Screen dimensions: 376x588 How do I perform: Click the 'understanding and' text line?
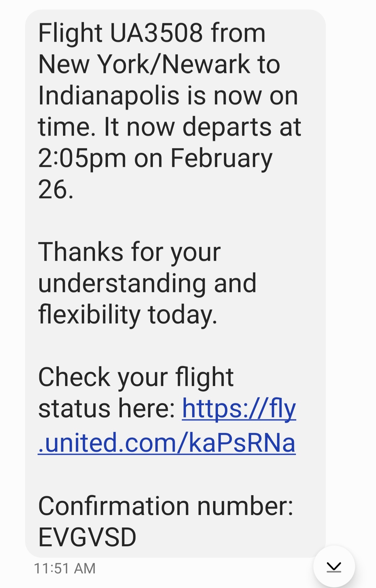[x=147, y=283]
